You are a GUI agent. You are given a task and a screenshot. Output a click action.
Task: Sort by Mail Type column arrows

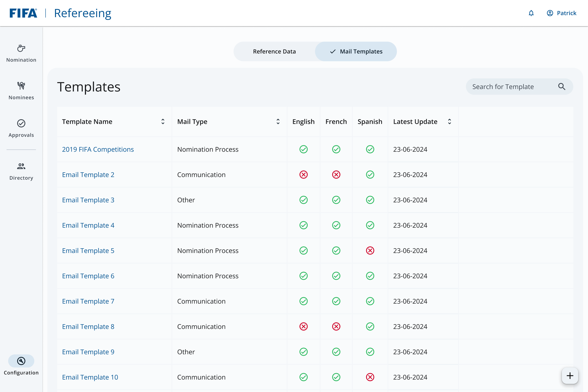tap(278, 121)
